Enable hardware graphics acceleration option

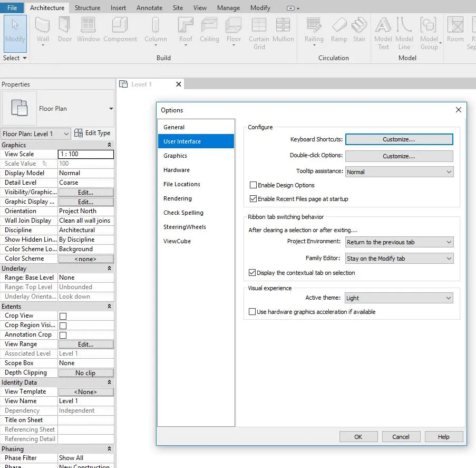[252, 311]
